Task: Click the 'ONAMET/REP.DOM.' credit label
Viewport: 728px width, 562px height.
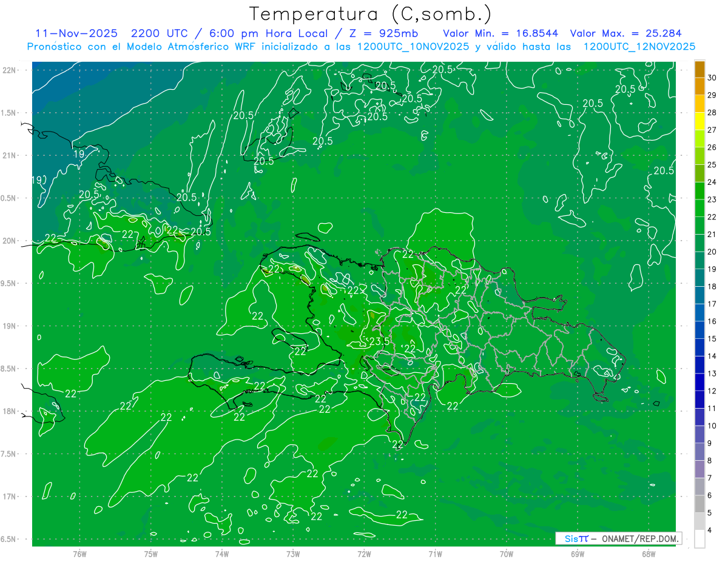Action: pos(639,538)
